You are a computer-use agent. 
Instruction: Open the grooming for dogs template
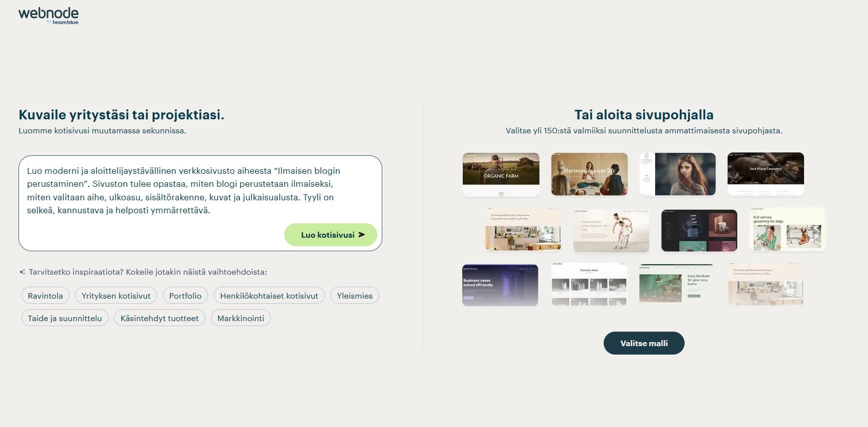[x=787, y=230]
